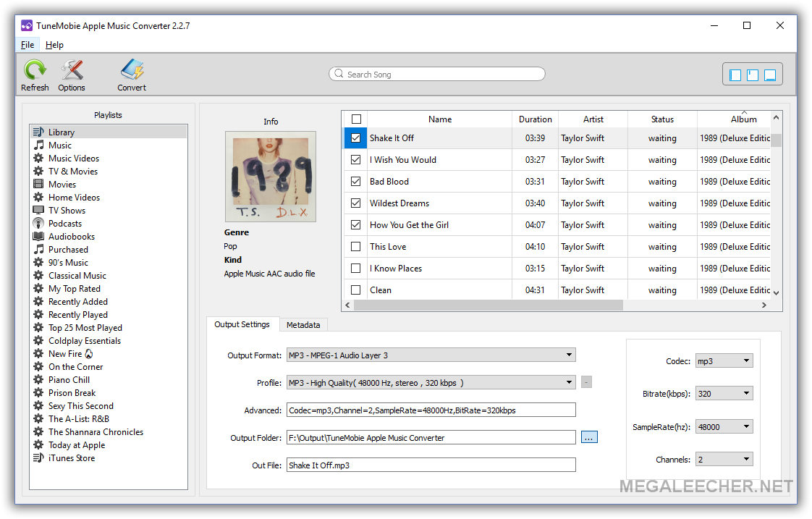This screenshot has height=519, width=812.
Task: Click the magnifier icon in the search box
Action: (339, 74)
